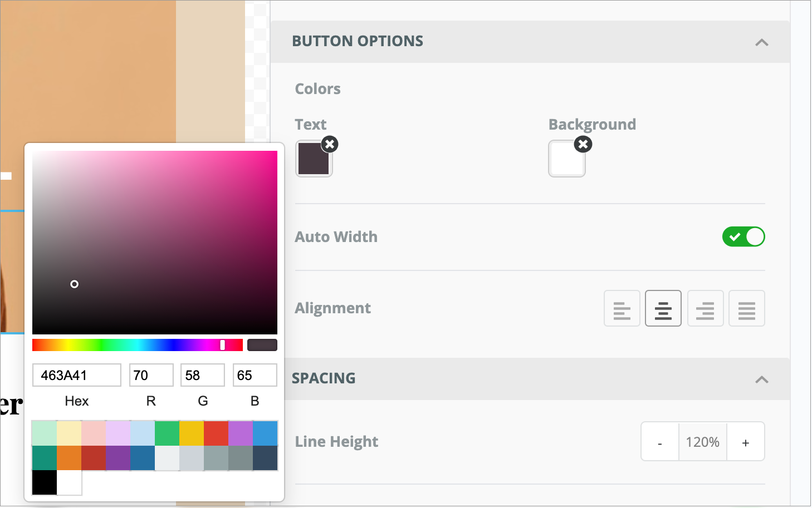Image resolution: width=812 pixels, height=508 pixels.
Task: Select justify alignment icon
Action: 746,308
